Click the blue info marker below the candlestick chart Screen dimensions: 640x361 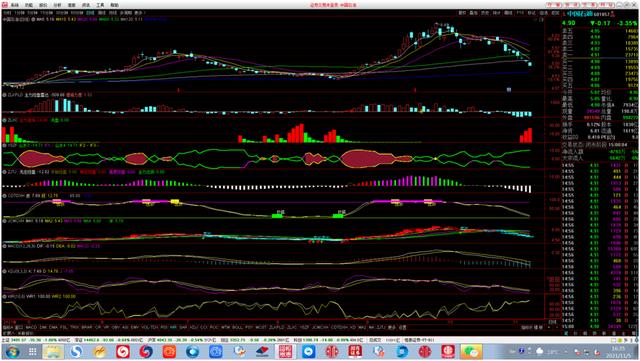pos(509,89)
